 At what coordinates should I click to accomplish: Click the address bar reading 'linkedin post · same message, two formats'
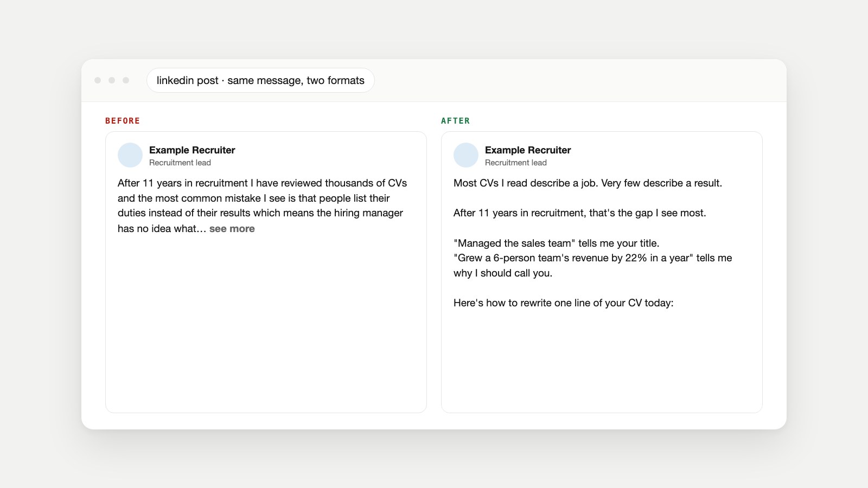tap(260, 80)
